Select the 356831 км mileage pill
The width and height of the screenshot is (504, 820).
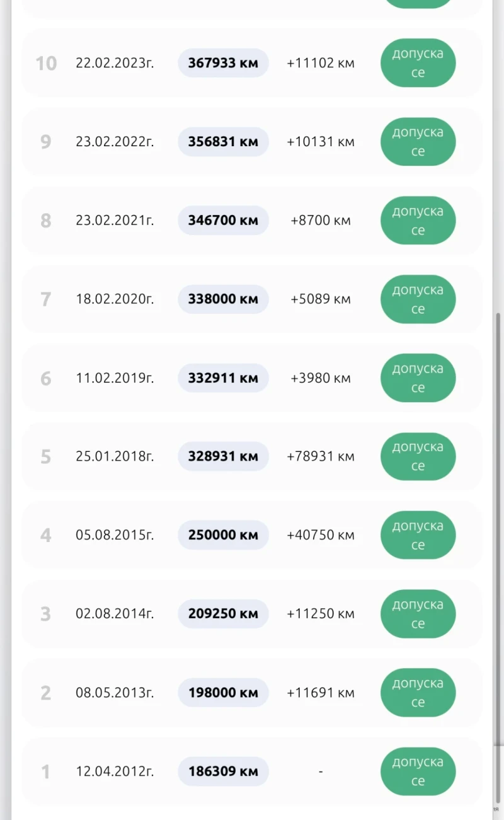click(223, 142)
